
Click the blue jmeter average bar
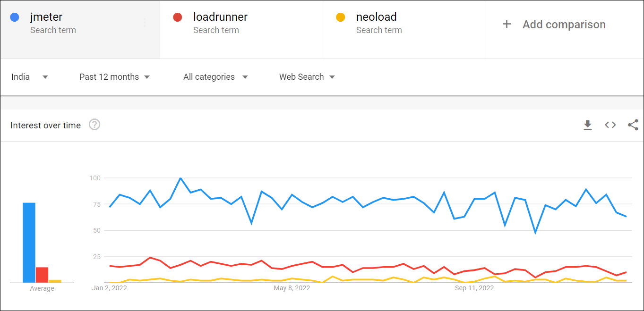point(29,242)
